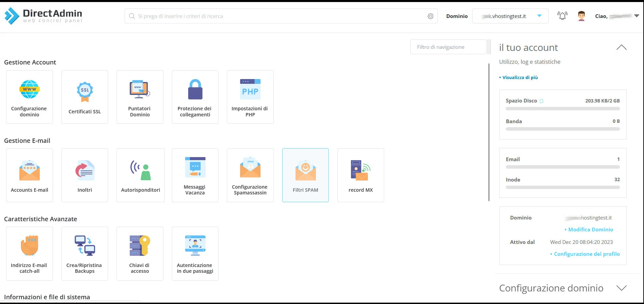Click the Spazio Disco usage bar

tap(563, 109)
